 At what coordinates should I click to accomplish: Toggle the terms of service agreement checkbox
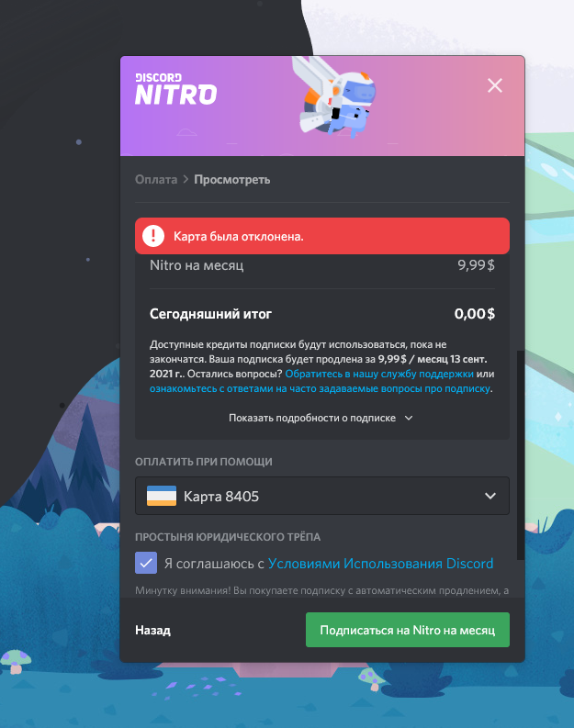146,563
